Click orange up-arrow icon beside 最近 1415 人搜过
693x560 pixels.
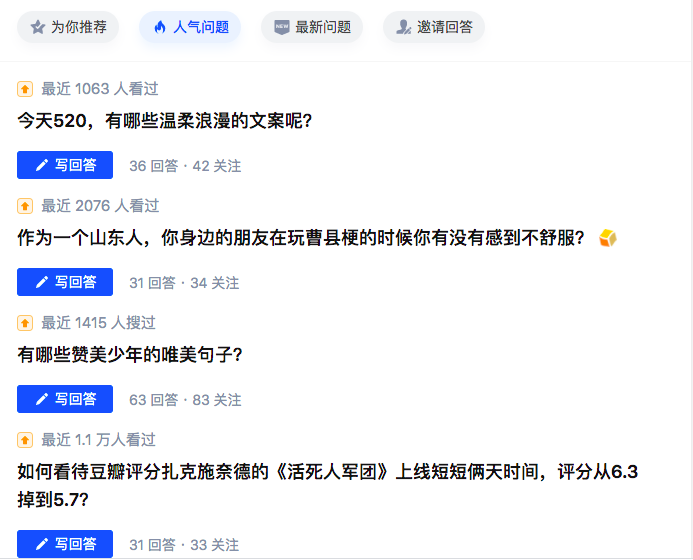click(25, 323)
